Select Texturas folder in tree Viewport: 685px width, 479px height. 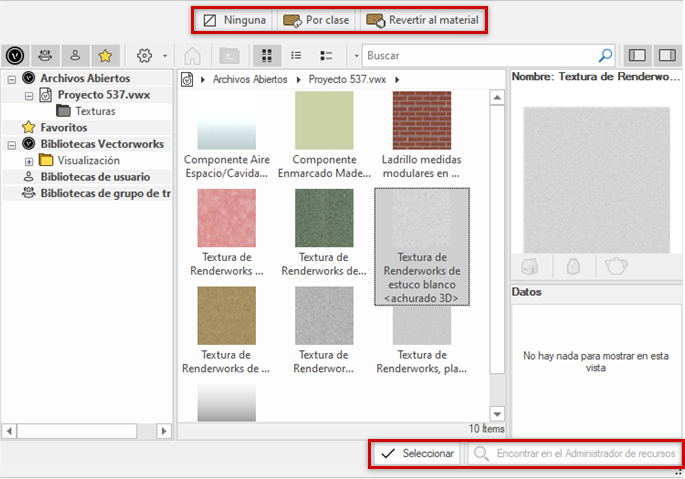coord(95,111)
